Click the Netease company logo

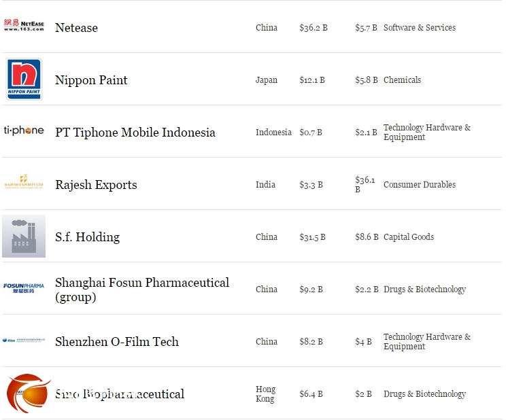(x=24, y=27)
